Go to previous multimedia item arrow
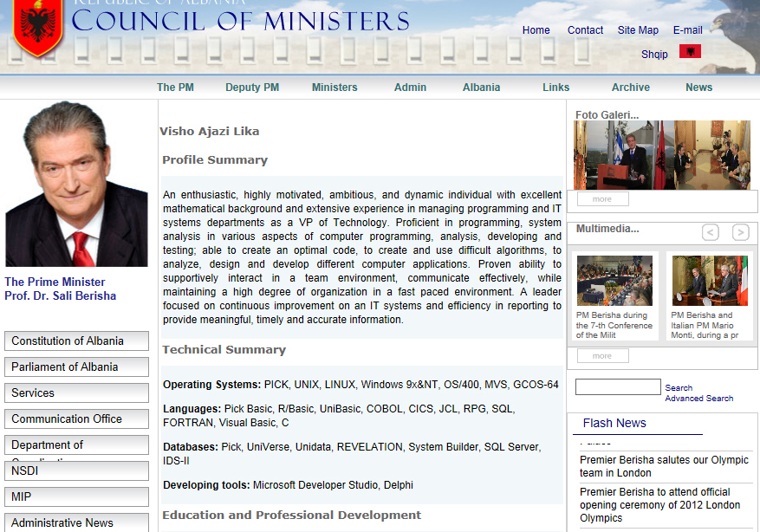760x532 pixels. (x=711, y=232)
